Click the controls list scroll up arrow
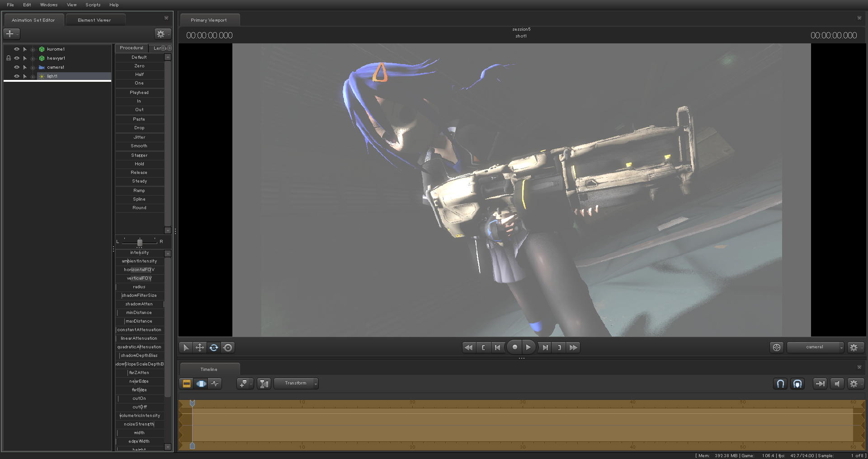868x459 pixels. click(168, 253)
